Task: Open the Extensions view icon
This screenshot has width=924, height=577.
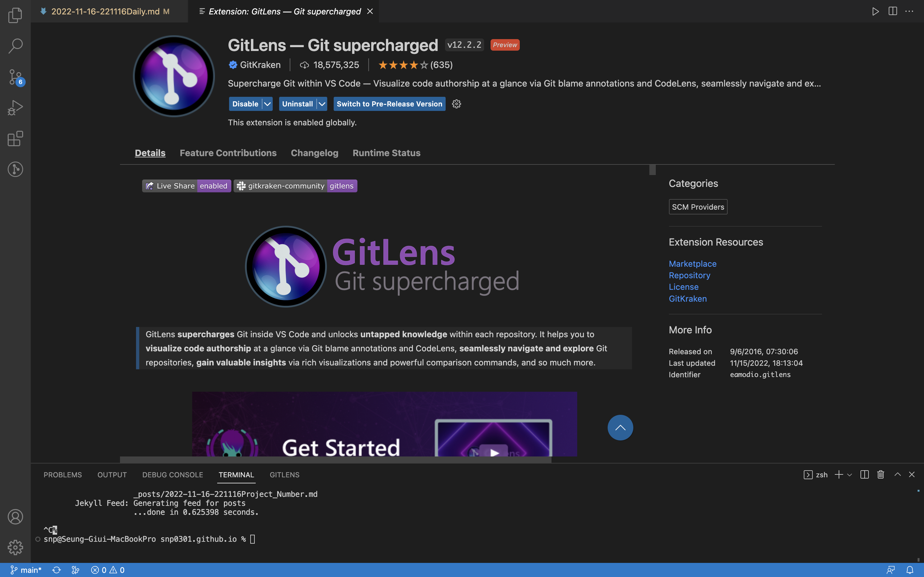Action: [x=15, y=138]
